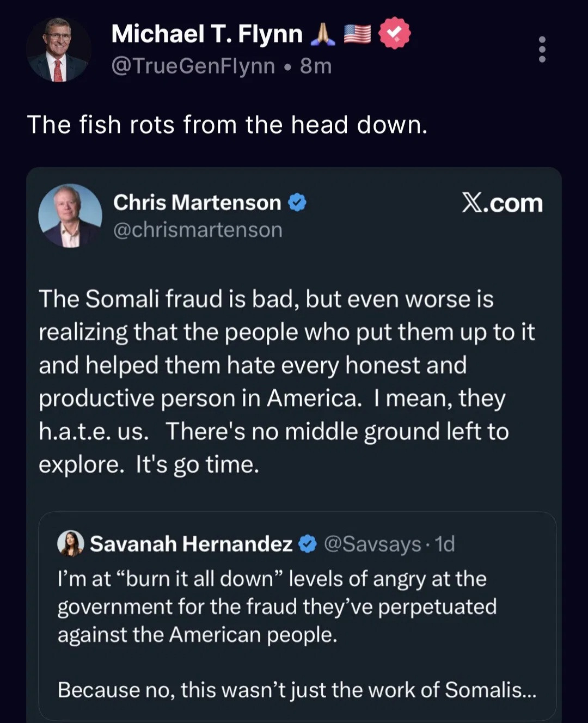The image size is (588, 723).
Task: Click the 1d timestamp on nested quote
Action: pyautogui.click(x=445, y=544)
